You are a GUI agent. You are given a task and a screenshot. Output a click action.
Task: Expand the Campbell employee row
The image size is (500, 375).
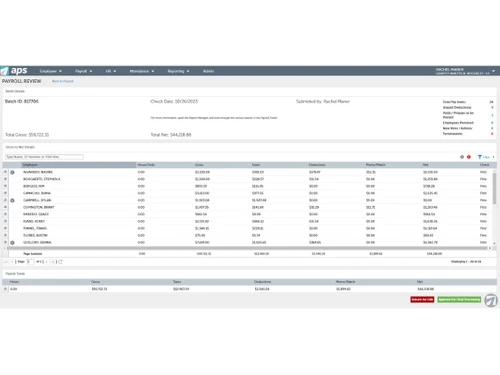5,200
